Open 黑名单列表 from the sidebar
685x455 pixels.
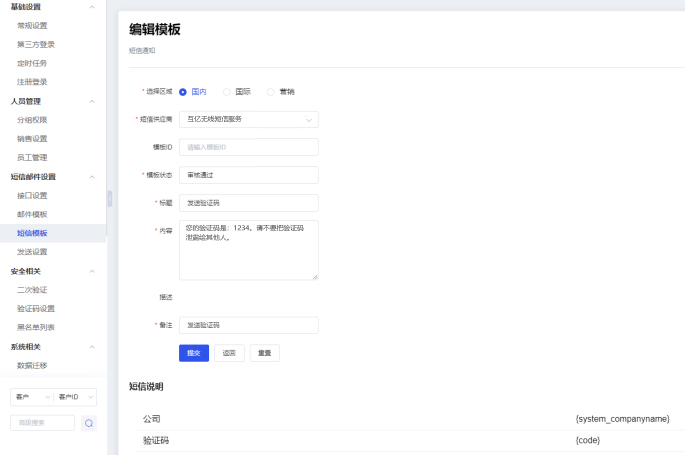pyautogui.click(x=36, y=327)
